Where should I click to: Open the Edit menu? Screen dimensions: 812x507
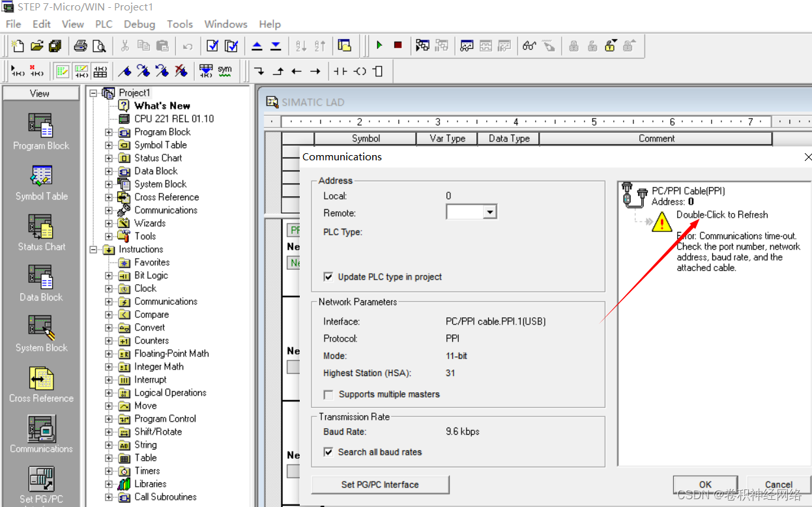pyautogui.click(x=42, y=24)
